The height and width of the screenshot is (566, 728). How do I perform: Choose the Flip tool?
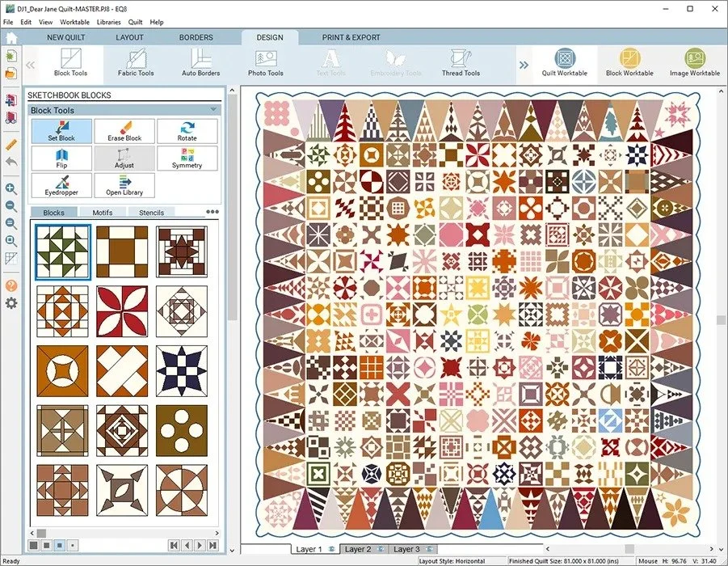point(61,158)
